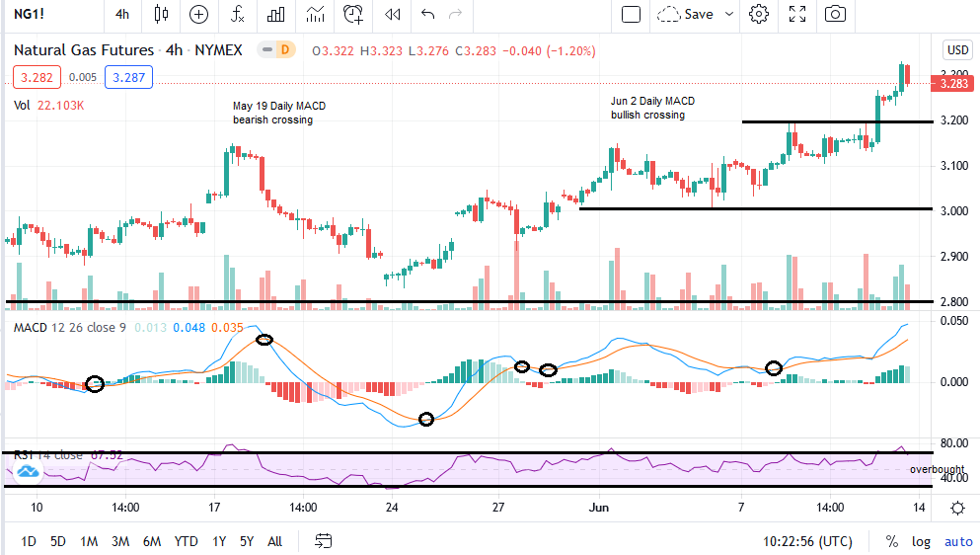Enter fullscreen mode

797,14
